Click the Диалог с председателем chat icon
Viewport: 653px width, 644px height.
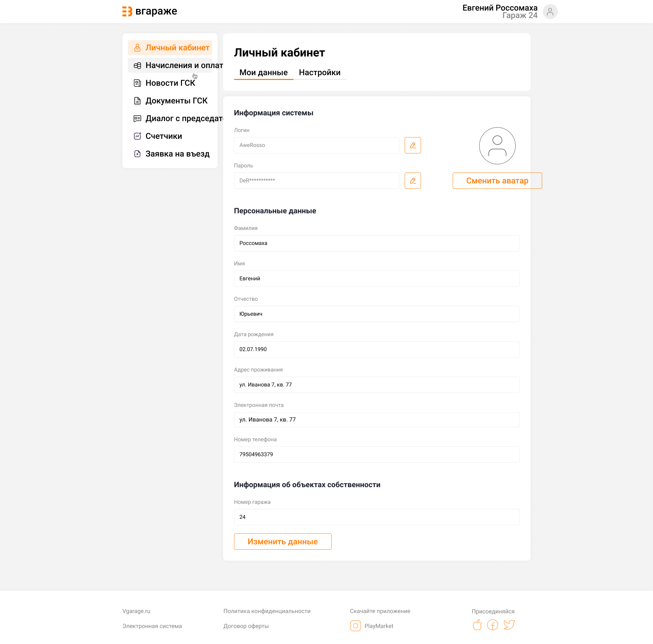pos(137,118)
